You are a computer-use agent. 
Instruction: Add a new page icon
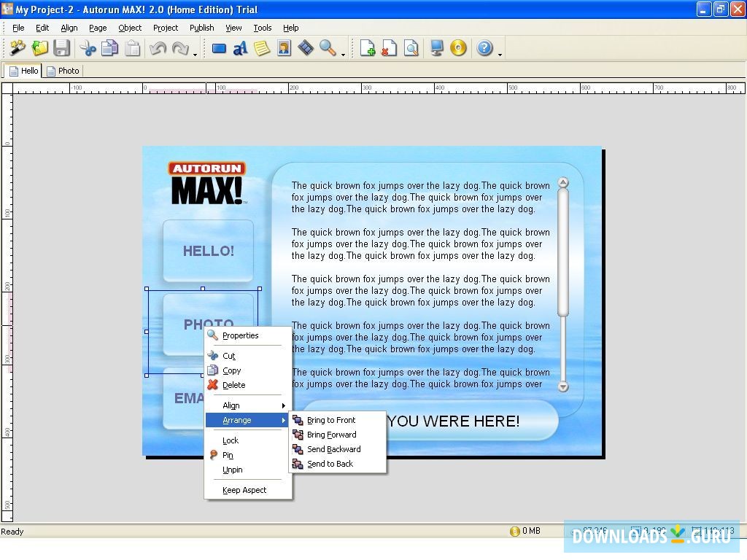tap(368, 48)
